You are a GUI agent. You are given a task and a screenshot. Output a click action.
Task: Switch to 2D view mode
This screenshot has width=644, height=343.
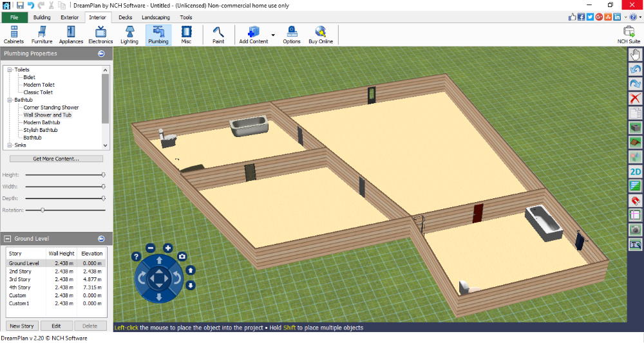[635, 171]
